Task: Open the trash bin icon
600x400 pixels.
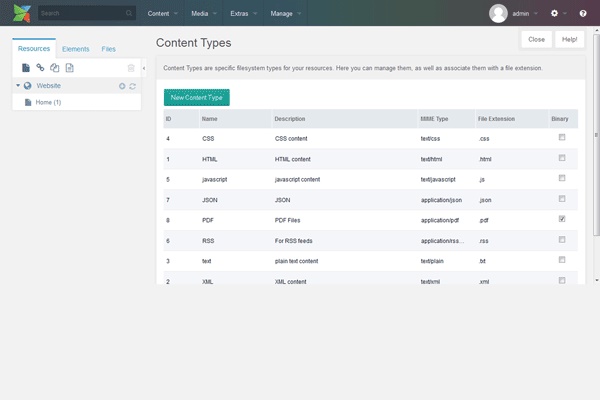Action: tap(131, 68)
